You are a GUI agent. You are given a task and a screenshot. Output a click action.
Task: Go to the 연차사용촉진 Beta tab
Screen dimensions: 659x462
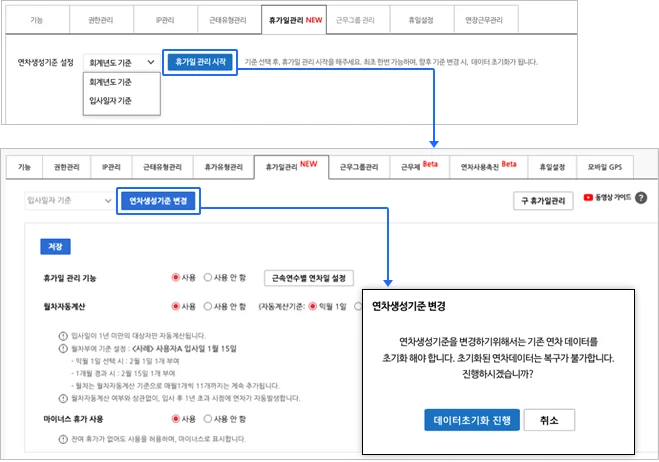(487, 165)
